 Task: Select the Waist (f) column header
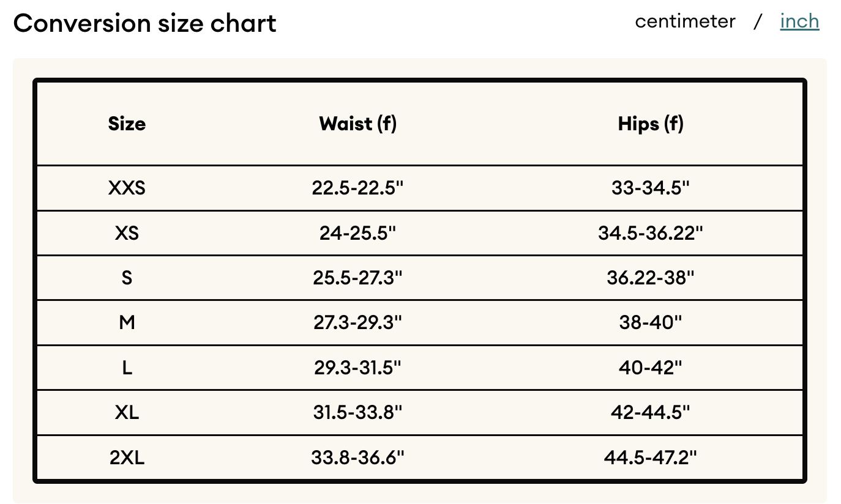click(x=358, y=124)
